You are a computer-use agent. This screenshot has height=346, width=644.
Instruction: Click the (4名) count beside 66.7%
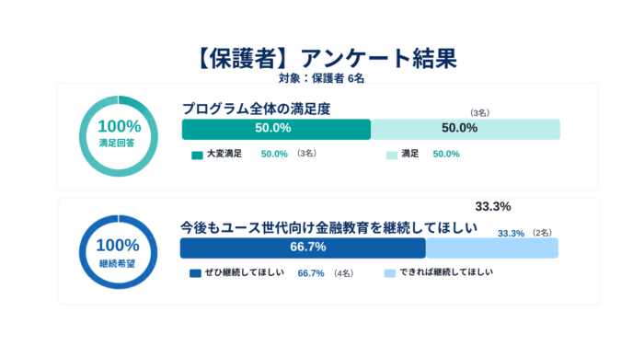tap(343, 273)
